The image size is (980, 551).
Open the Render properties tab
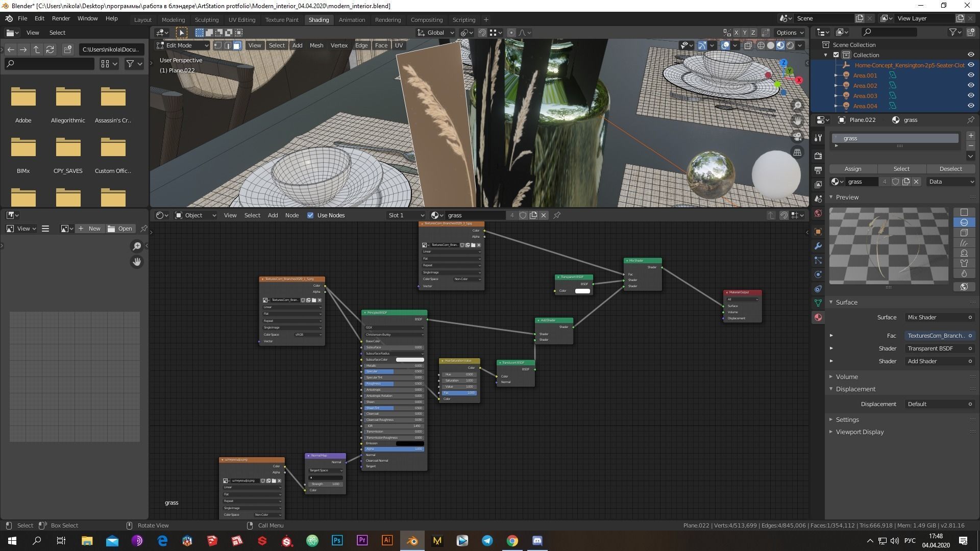tap(818, 156)
